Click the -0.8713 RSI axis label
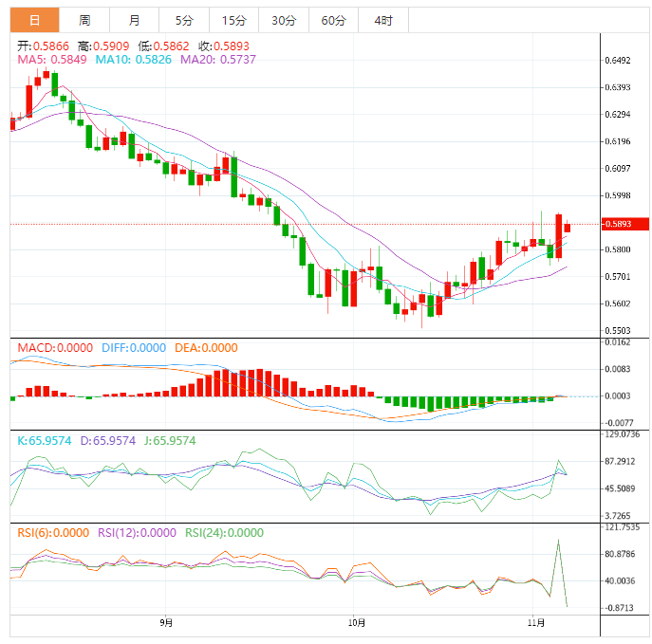Image resolution: width=652 pixels, height=644 pixels. pyautogui.click(x=619, y=608)
